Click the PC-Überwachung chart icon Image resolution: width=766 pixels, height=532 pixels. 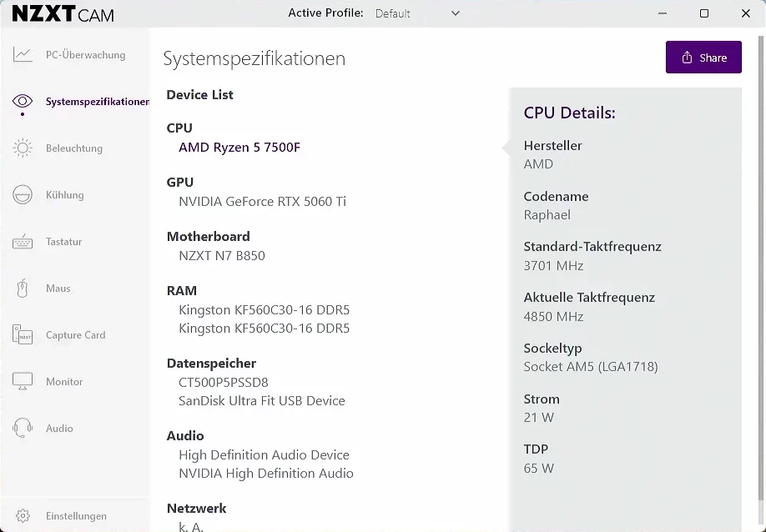23,55
